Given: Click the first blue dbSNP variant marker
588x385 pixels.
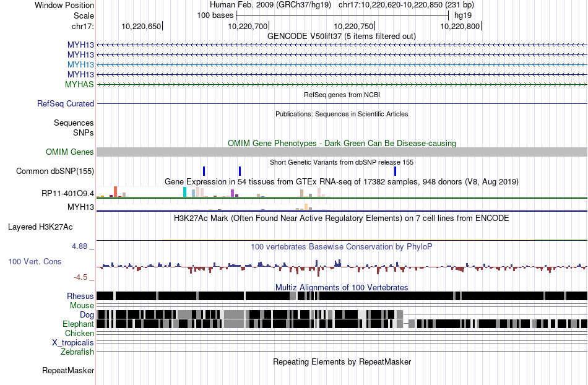Looking at the screenshot, I should click(x=204, y=171).
